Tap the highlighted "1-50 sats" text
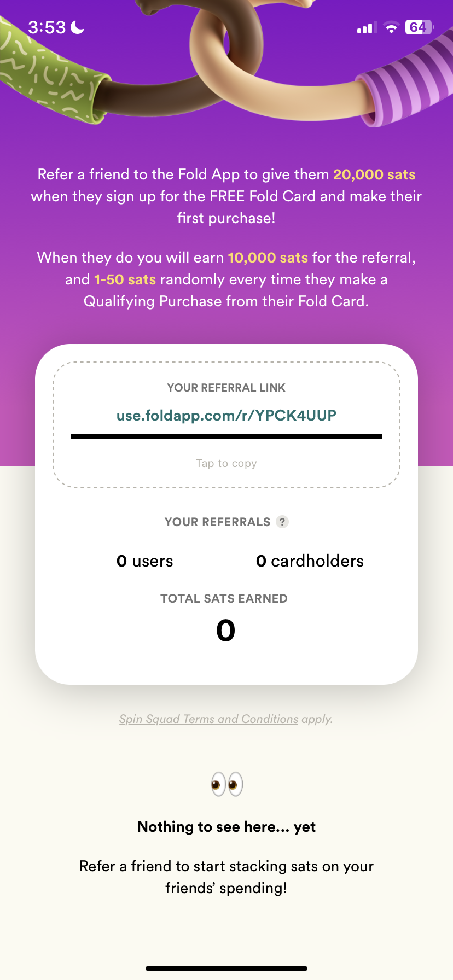453x980 pixels. [125, 279]
